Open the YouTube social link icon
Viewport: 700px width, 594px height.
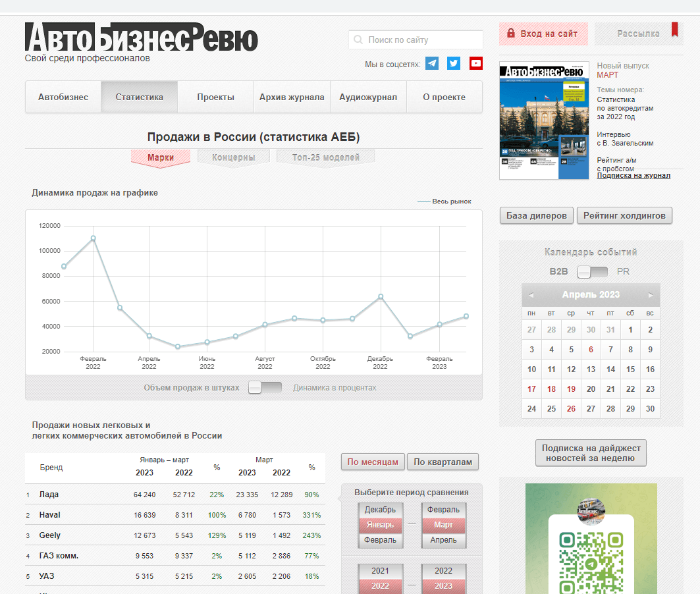coord(476,63)
